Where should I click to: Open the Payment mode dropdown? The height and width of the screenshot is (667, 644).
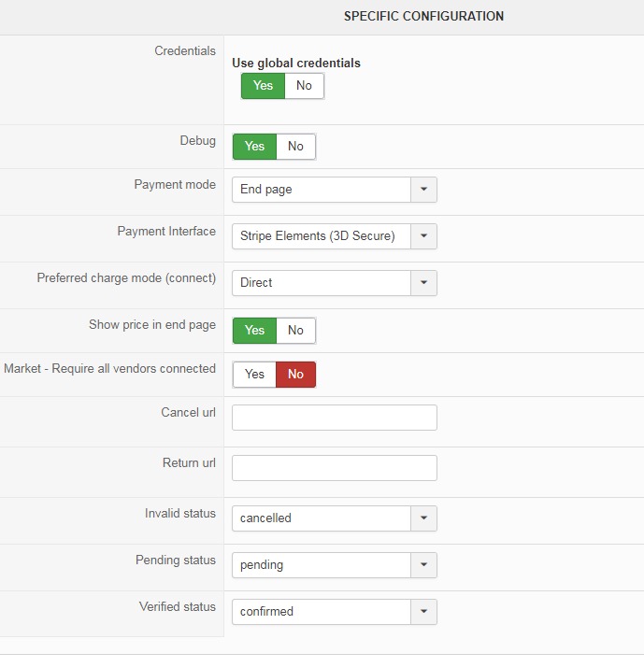[423, 190]
